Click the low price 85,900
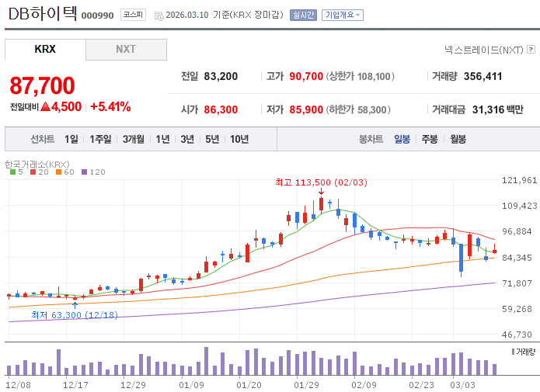Screen dimensions: 540x392 pyautogui.click(x=306, y=109)
